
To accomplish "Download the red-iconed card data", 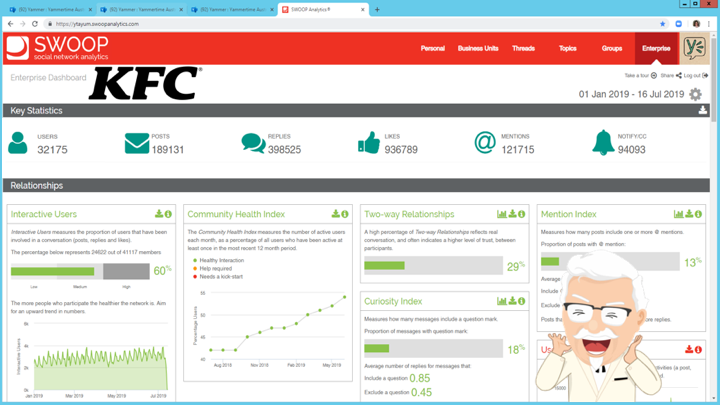I will 689,349.
